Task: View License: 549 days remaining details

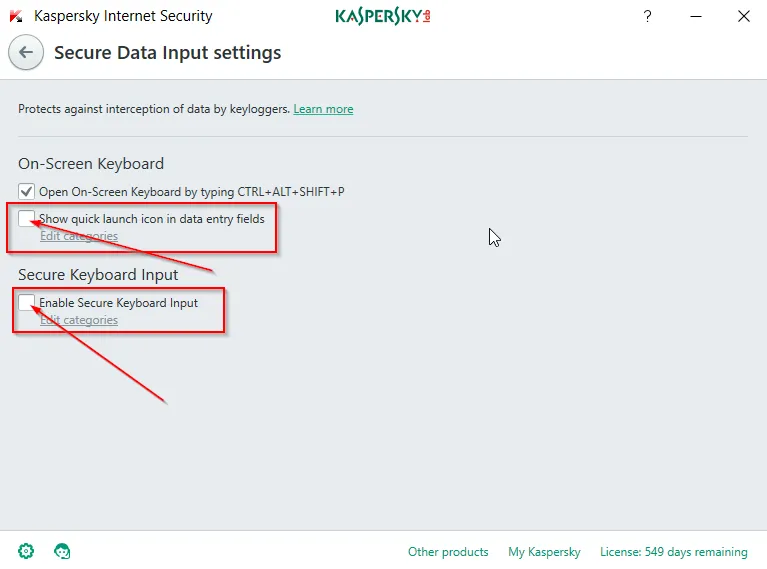Action: [674, 552]
